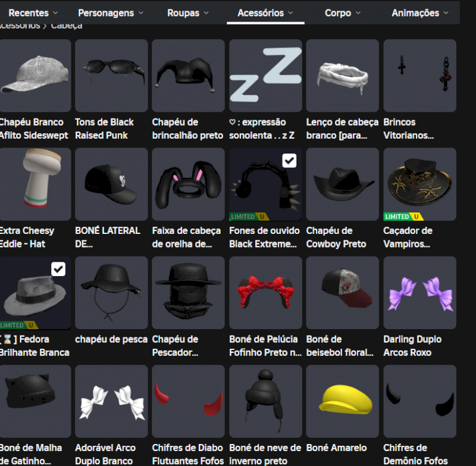Equip the Adorável Arco Duplo Branco bows

(x=111, y=401)
